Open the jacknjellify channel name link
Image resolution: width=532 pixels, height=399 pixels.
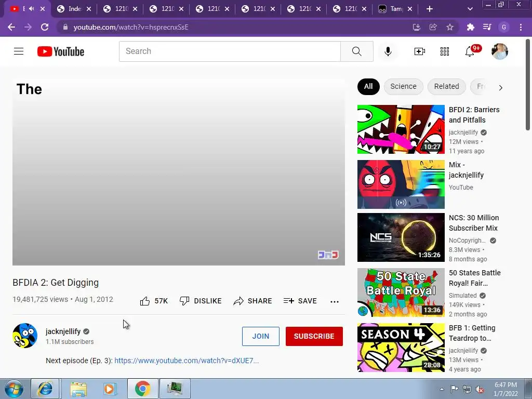(63, 331)
